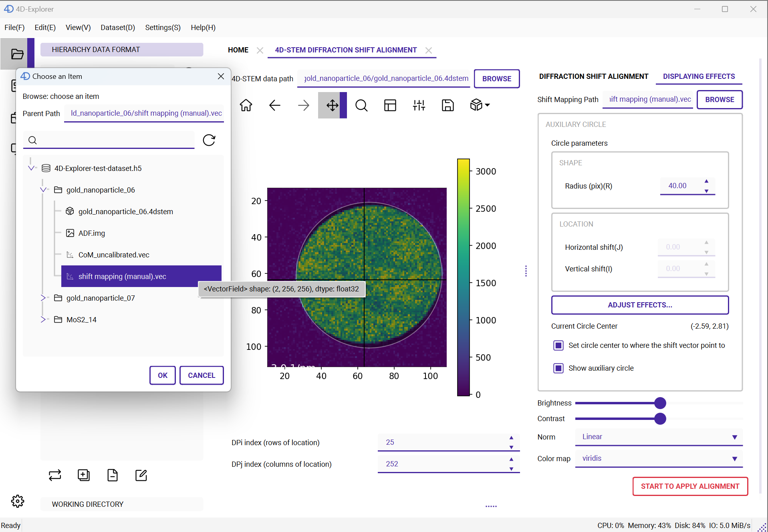Click the refresh icon in Choose an Item dialog
This screenshot has height=532, width=768.
(x=209, y=140)
